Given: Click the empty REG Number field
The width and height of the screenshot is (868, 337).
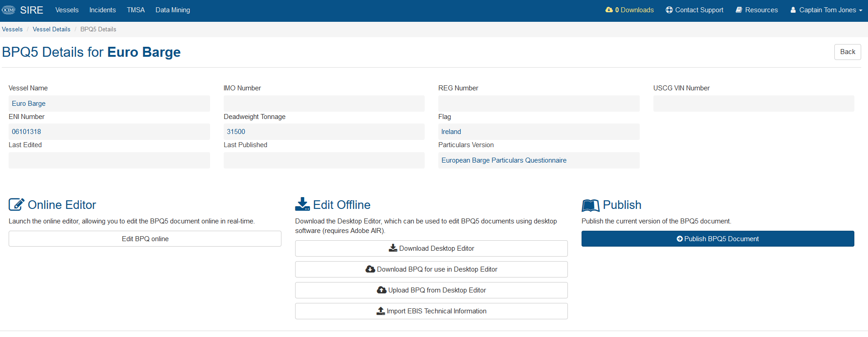Looking at the screenshot, I should (x=539, y=104).
